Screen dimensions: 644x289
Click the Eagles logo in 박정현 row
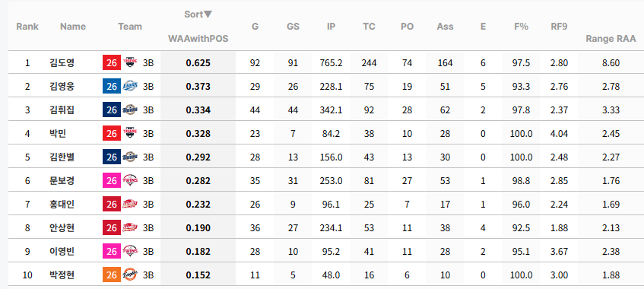click(130, 275)
